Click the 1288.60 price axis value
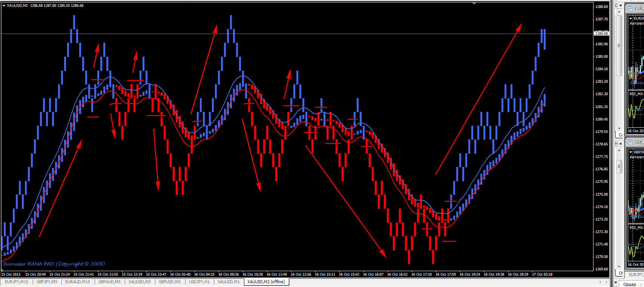 601,7
